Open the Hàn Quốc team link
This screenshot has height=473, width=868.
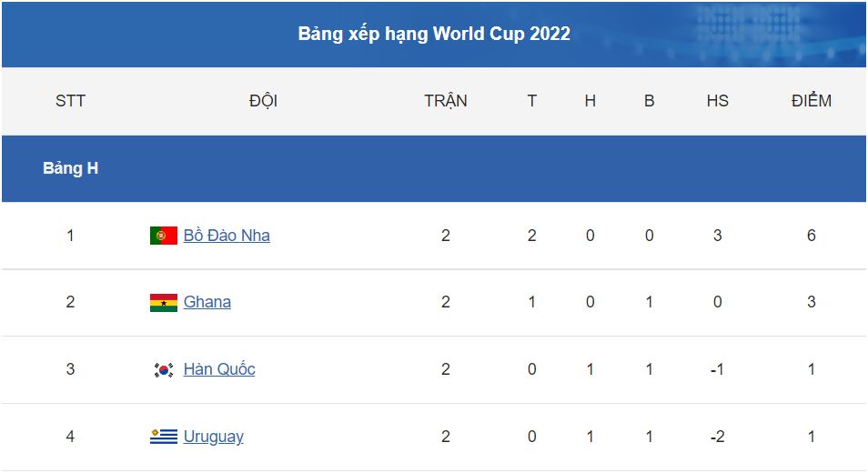pos(219,369)
